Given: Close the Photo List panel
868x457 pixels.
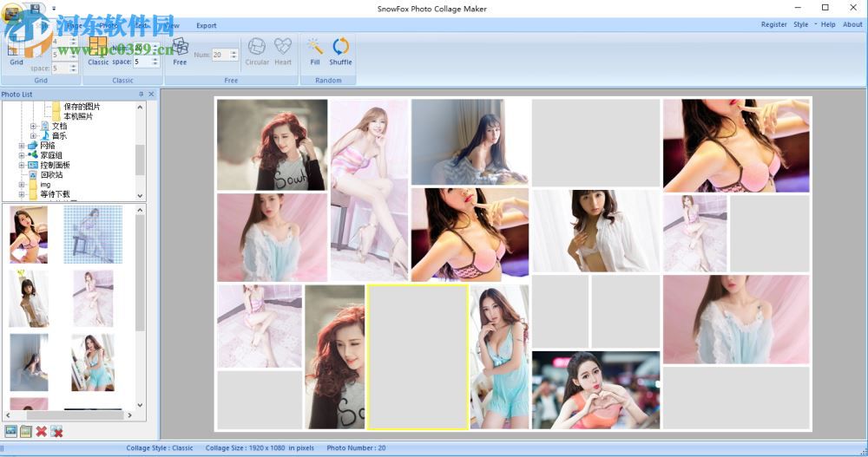Looking at the screenshot, I should tap(151, 95).
